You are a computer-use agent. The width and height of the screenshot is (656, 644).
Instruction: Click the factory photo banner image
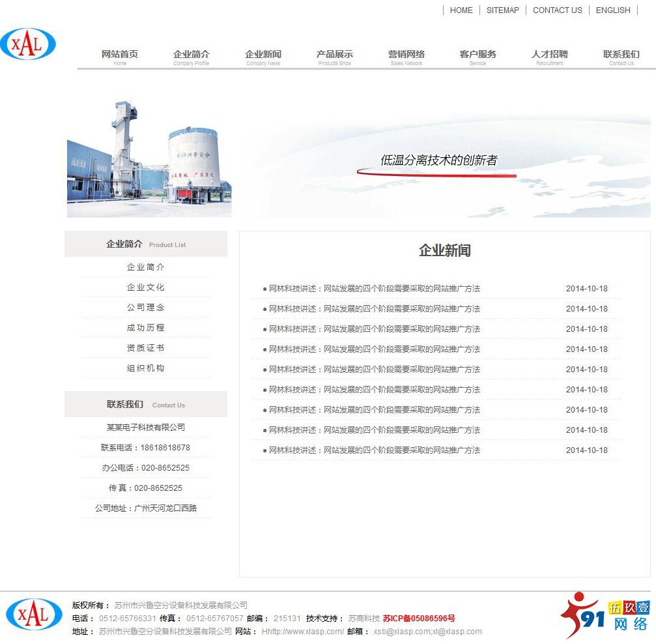149,156
